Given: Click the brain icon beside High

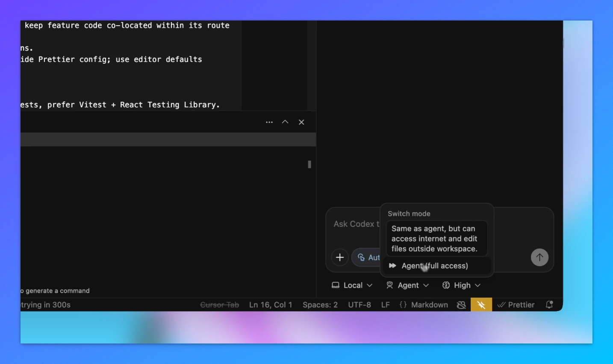Looking at the screenshot, I should pyautogui.click(x=445, y=285).
